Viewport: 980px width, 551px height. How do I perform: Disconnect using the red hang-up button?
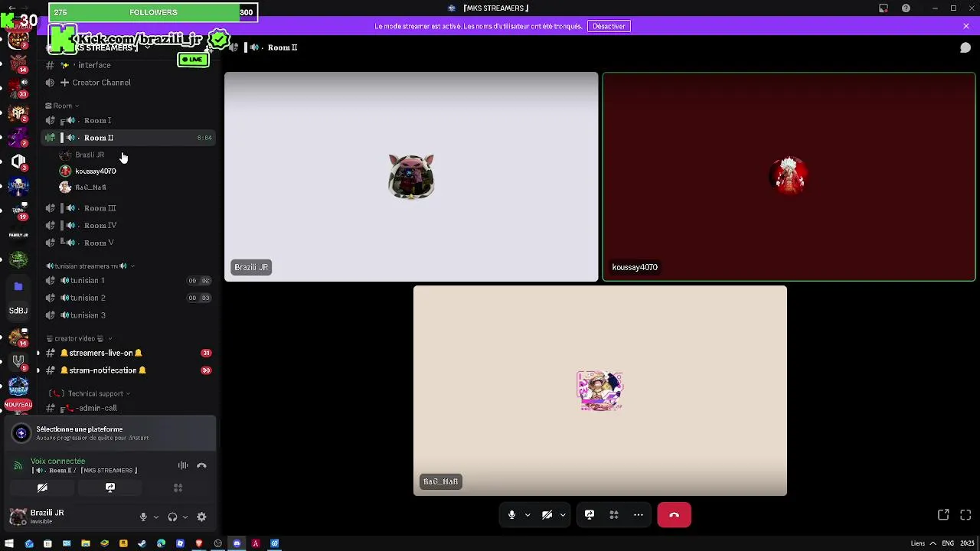point(674,515)
